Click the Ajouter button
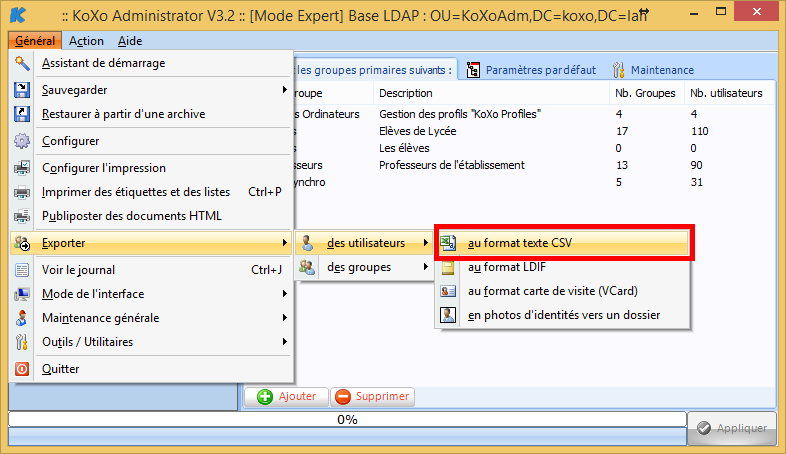 coord(286,396)
